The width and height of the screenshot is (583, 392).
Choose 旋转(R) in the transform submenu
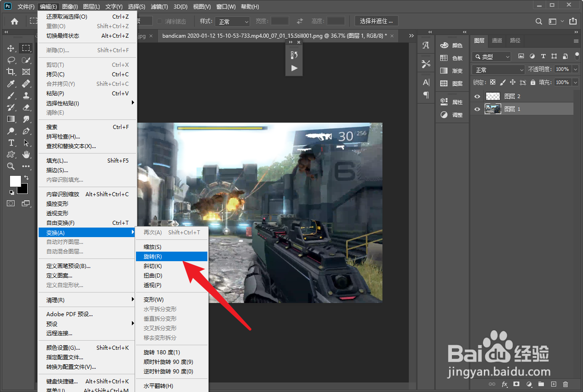pos(172,257)
